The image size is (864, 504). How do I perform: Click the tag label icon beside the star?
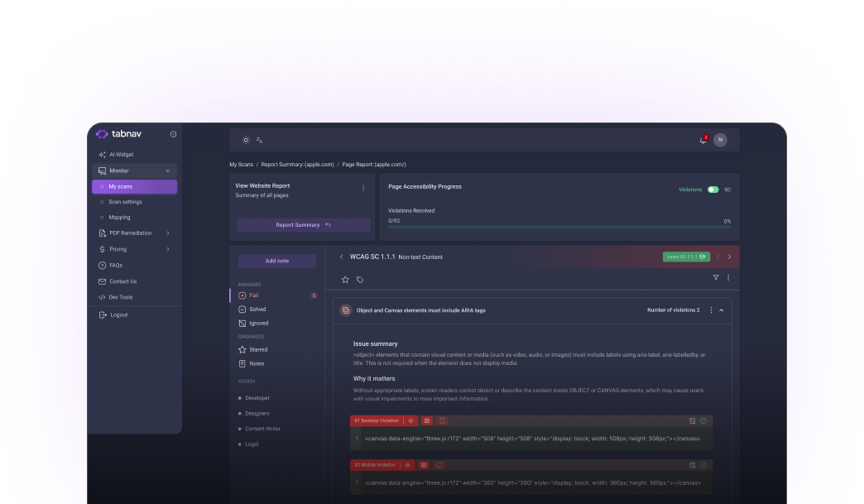click(x=360, y=279)
